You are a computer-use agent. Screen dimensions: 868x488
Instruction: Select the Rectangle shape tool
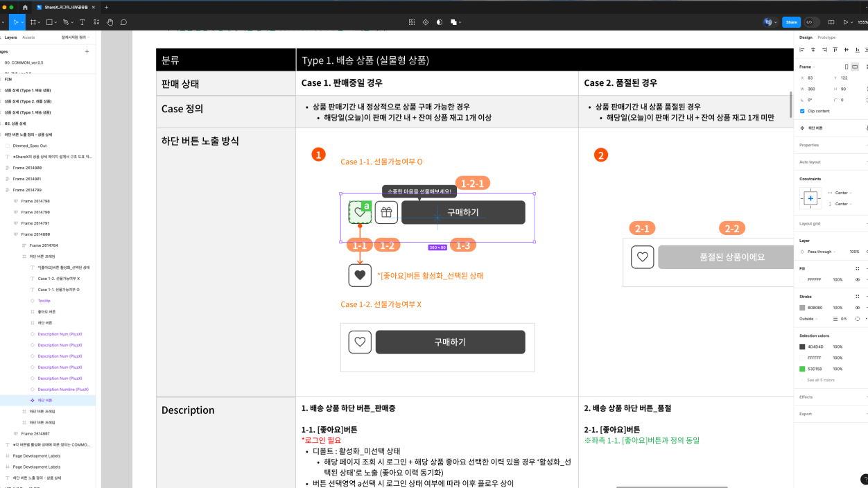[x=50, y=22]
